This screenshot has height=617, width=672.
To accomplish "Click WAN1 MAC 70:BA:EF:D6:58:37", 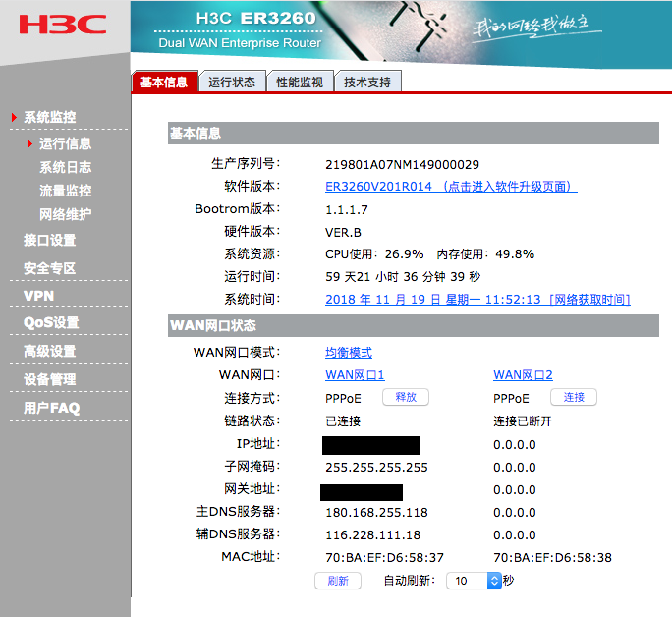I will click(384, 558).
